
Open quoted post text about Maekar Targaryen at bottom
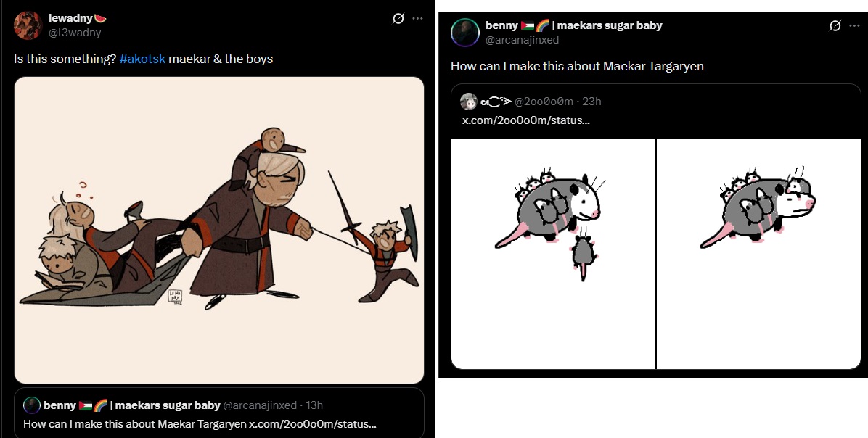coord(200,425)
